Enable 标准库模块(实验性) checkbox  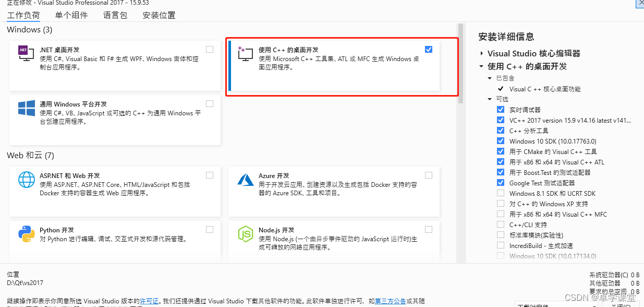click(501, 235)
